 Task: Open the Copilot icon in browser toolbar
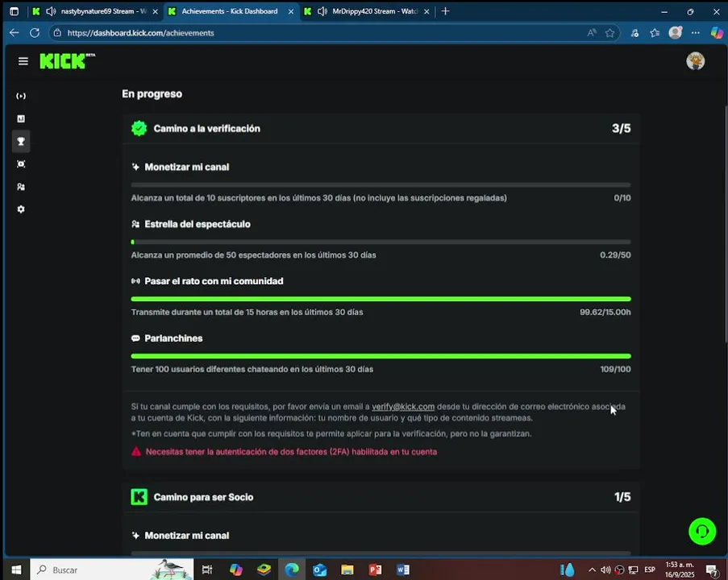pyautogui.click(x=717, y=32)
